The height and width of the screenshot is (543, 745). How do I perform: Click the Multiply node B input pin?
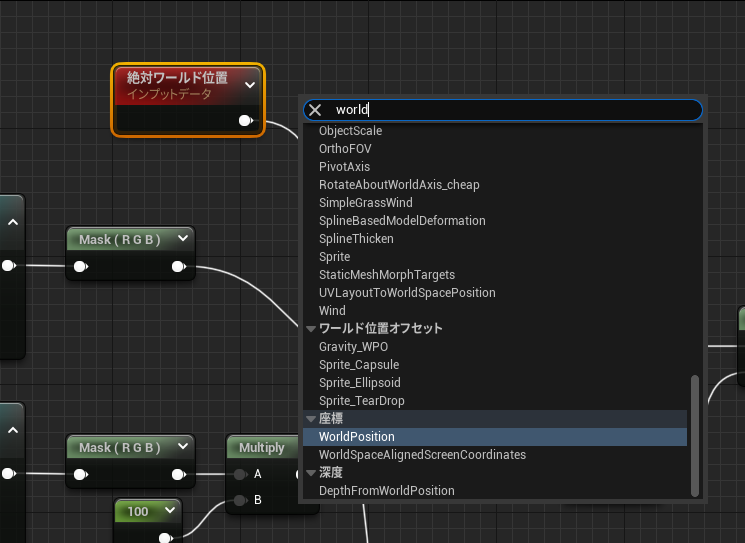240,500
